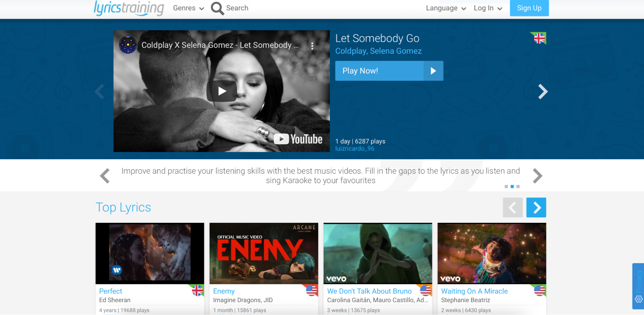This screenshot has height=315, width=644.
Task: Open luizricardo_96 user profile link
Action: click(x=355, y=149)
